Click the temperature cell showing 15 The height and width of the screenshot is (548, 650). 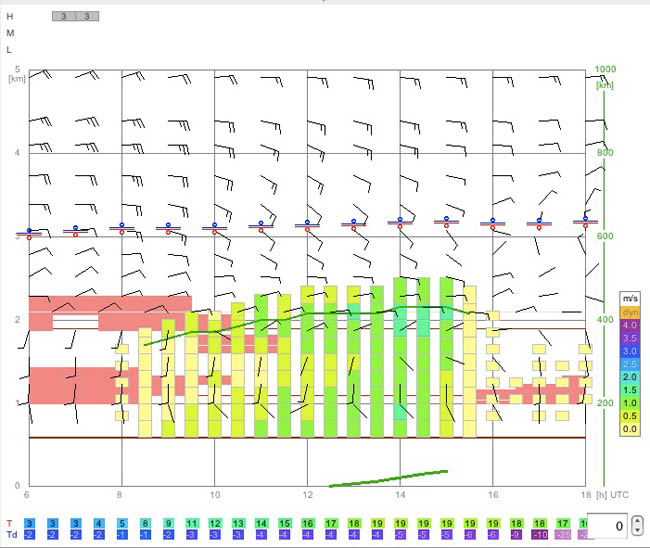pos(284,524)
